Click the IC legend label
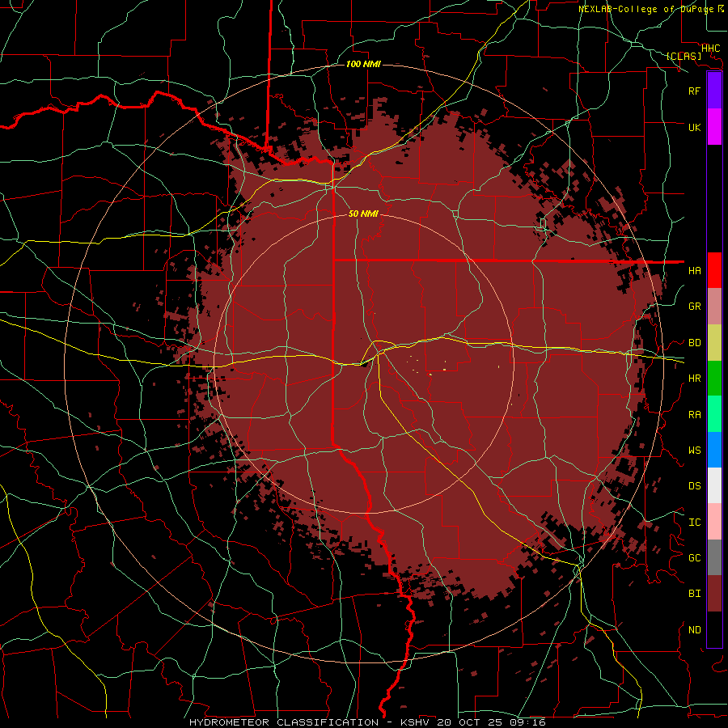The image size is (728, 728). coord(694,523)
